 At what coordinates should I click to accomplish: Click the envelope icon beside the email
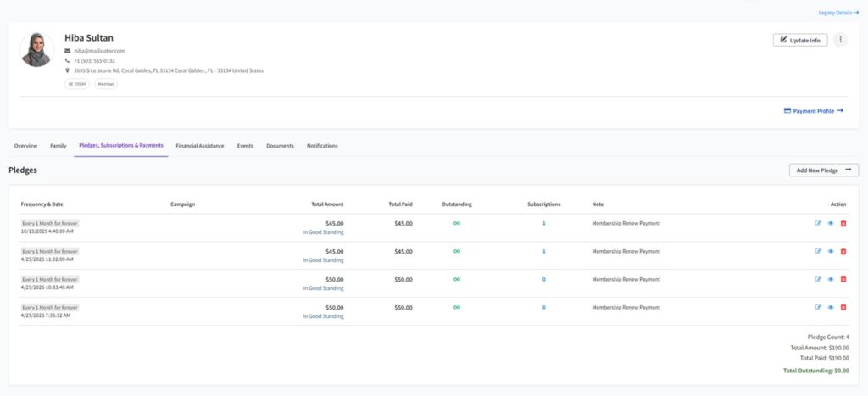tap(68, 50)
